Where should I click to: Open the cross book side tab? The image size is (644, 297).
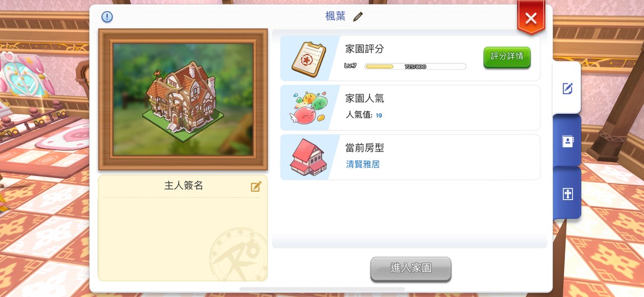pyautogui.click(x=567, y=194)
